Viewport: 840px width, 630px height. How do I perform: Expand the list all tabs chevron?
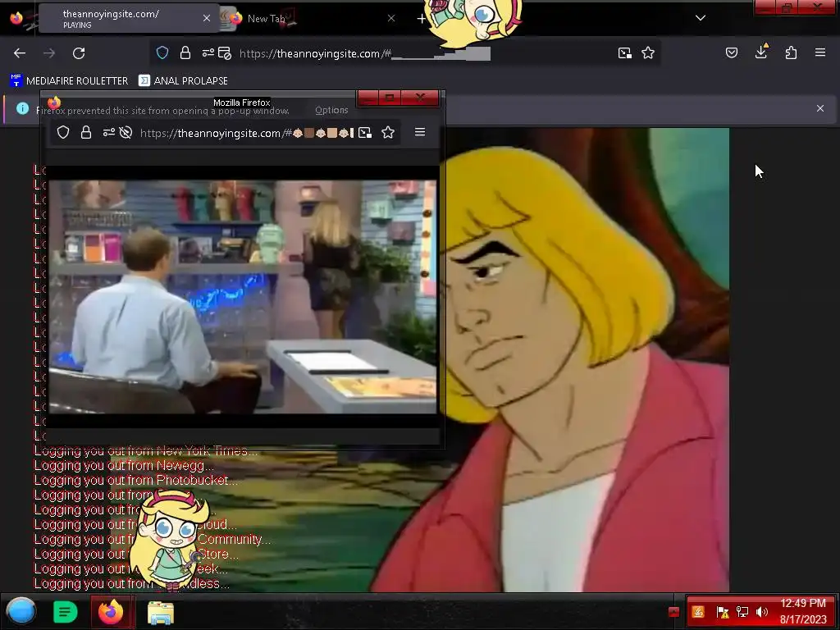pos(701,18)
